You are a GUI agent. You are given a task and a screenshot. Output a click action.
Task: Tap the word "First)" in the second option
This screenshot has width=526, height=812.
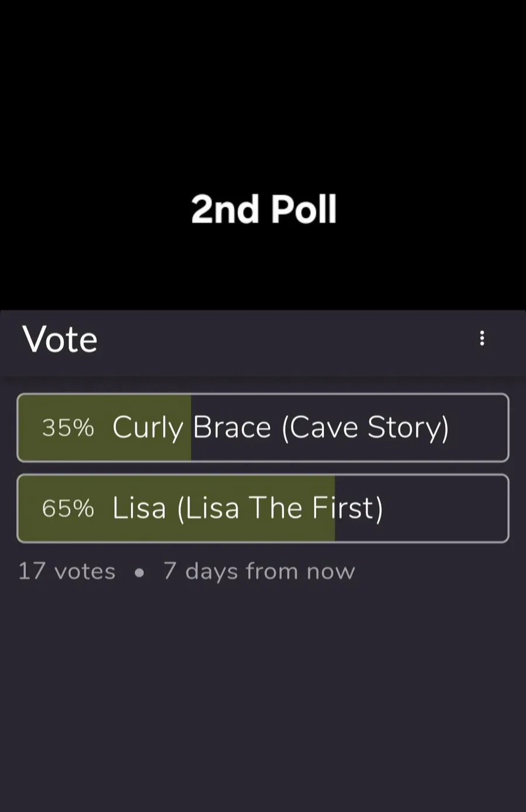[x=347, y=508]
